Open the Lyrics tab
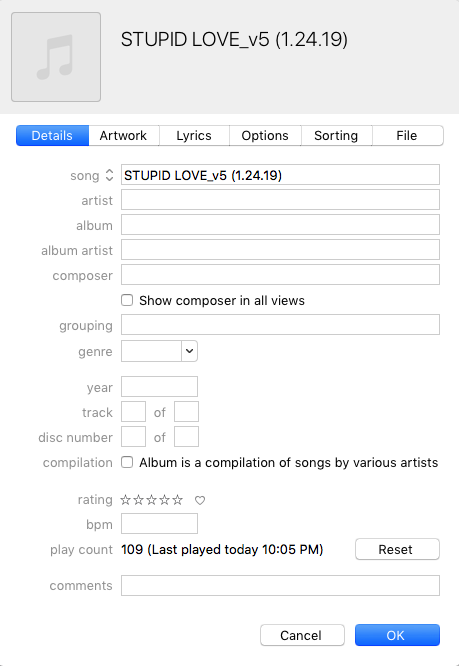This screenshot has width=459, height=666. pyautogui.click(x=194, y=135)
